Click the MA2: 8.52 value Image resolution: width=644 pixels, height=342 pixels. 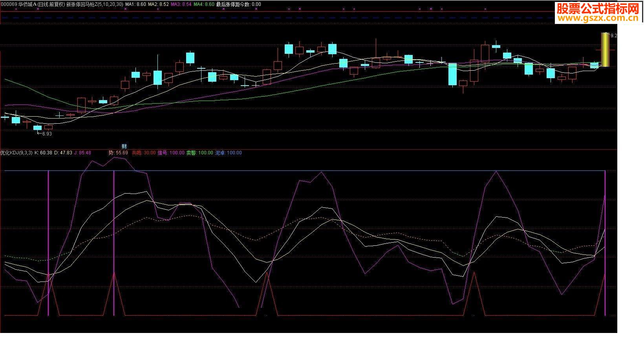tap(158, 4)
